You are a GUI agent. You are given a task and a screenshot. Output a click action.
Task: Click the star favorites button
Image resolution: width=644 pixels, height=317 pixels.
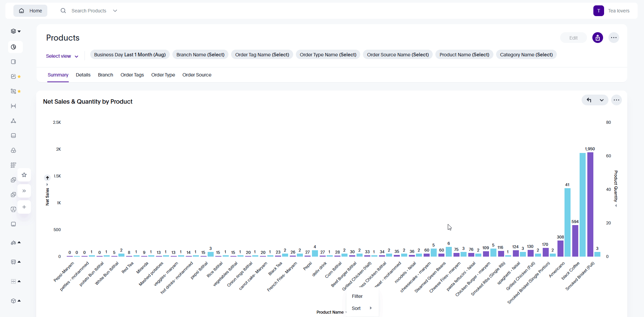[x=24, y=175]
